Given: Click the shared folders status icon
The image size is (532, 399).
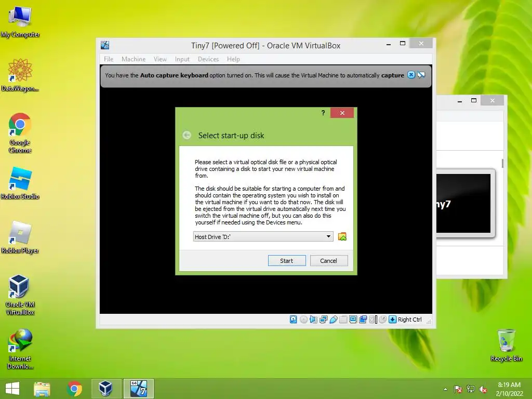Looking at the screenshot, I should tap(343, 320).
